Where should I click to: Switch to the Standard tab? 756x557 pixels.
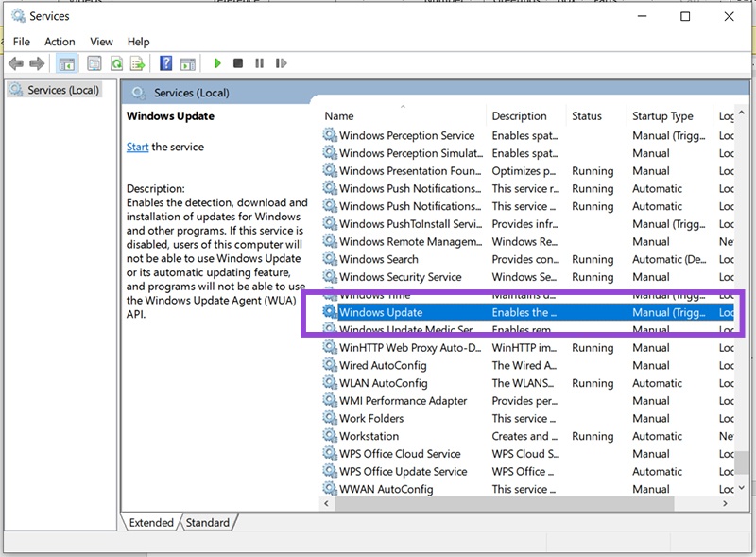point(208,523)
